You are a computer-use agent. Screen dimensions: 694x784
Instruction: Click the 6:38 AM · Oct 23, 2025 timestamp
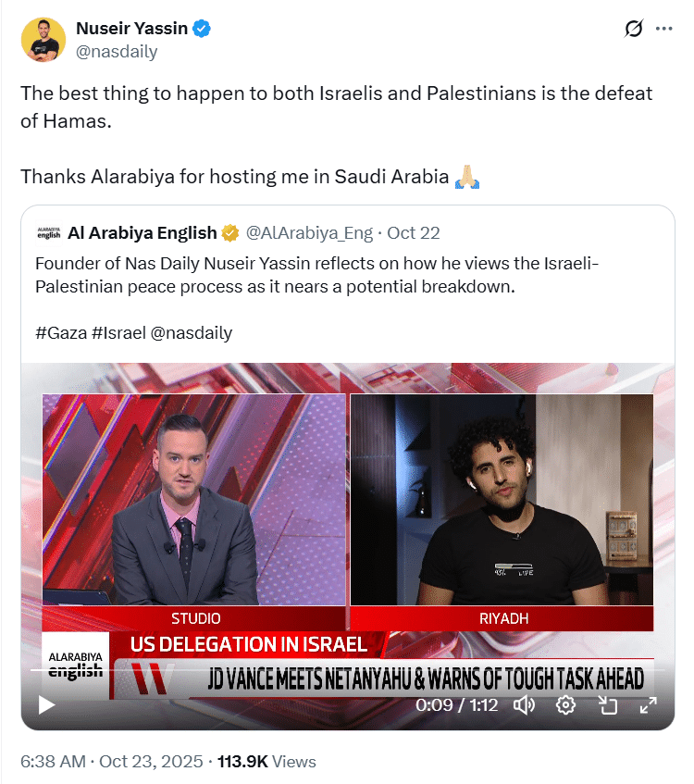point(111,762)
